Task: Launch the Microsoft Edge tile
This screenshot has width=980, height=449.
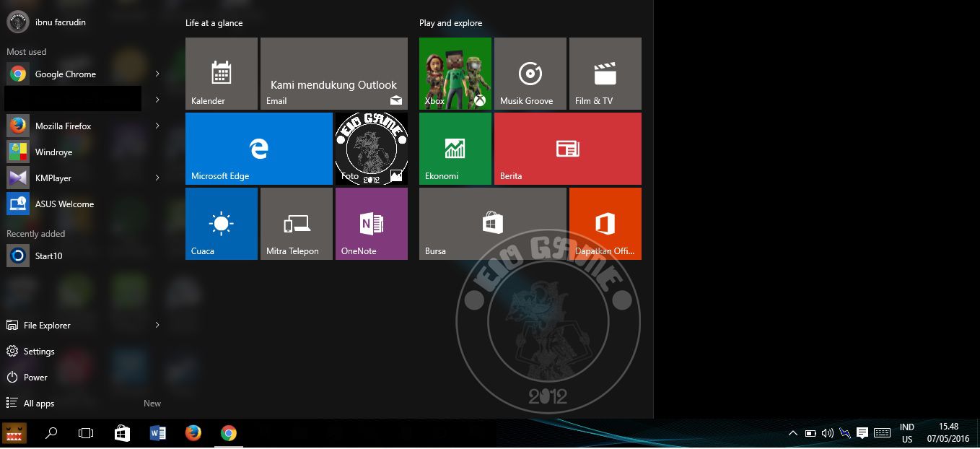Action: pos(259,149)
